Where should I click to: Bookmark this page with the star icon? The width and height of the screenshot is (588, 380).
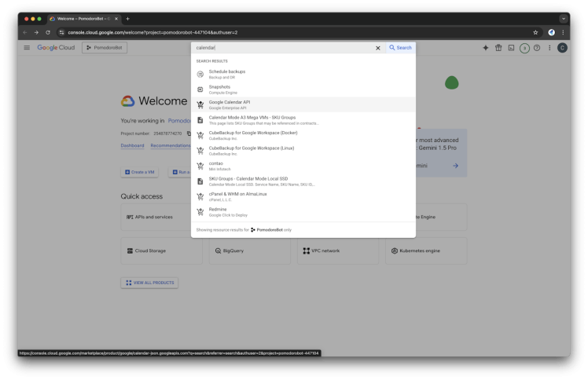tap(535, 32)
